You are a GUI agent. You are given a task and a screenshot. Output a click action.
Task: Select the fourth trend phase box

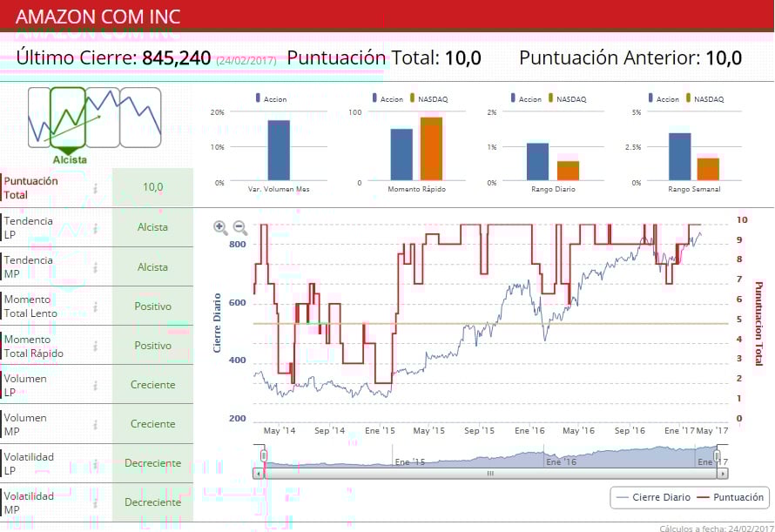pyautogui.click(x=140, y=118)
